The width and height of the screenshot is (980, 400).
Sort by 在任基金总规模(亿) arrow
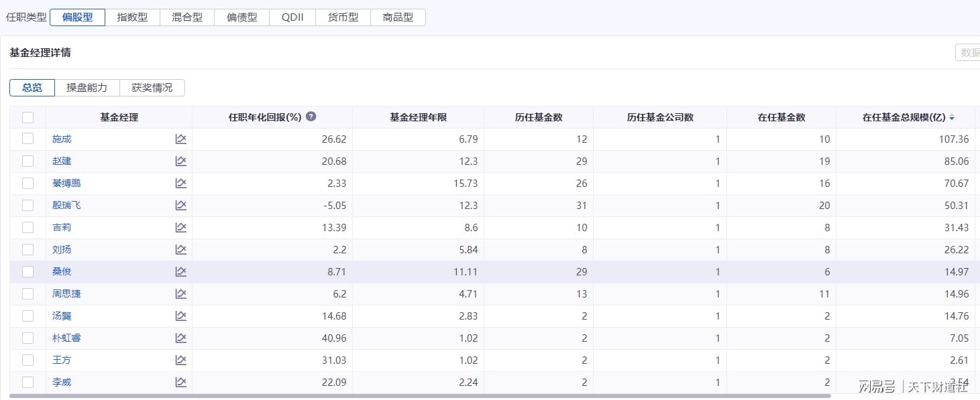point(952,118)
